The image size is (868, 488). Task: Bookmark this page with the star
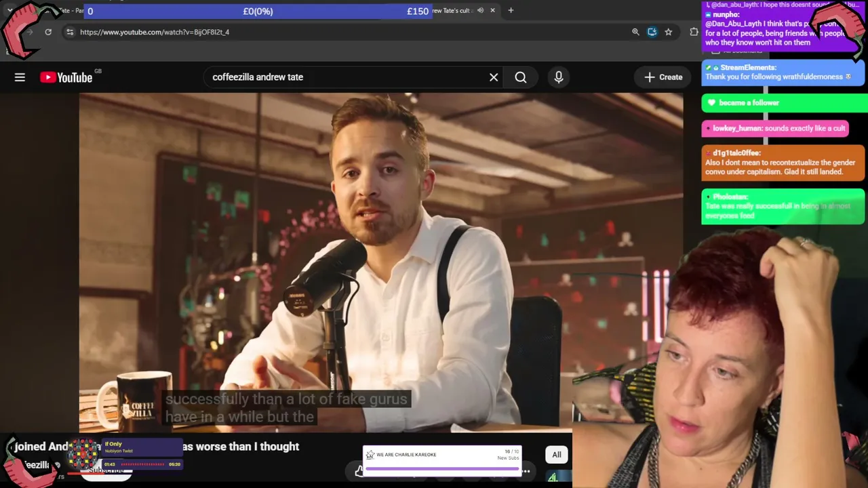(669, 32)
